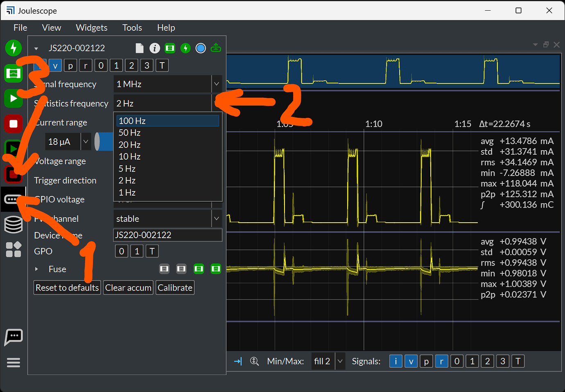Open the hamburger menu at sidebar bottom
This screenshot has width=565, height=392.
pos(14,363)
